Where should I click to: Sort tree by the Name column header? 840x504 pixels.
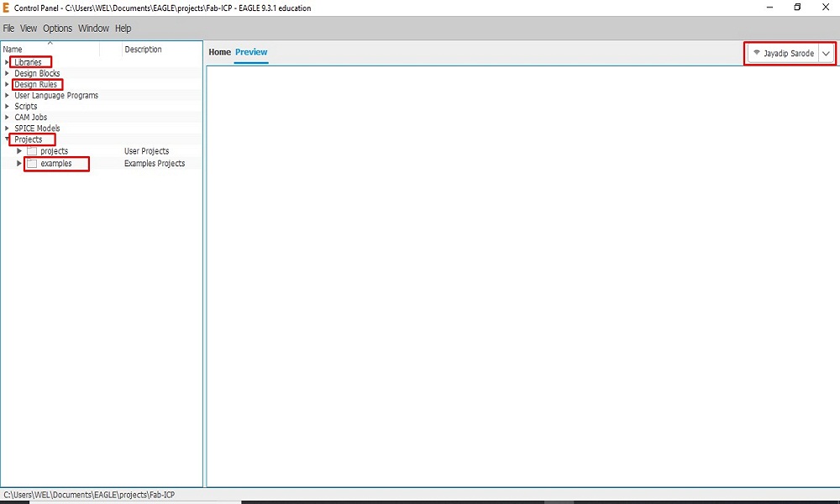point(50,49)
